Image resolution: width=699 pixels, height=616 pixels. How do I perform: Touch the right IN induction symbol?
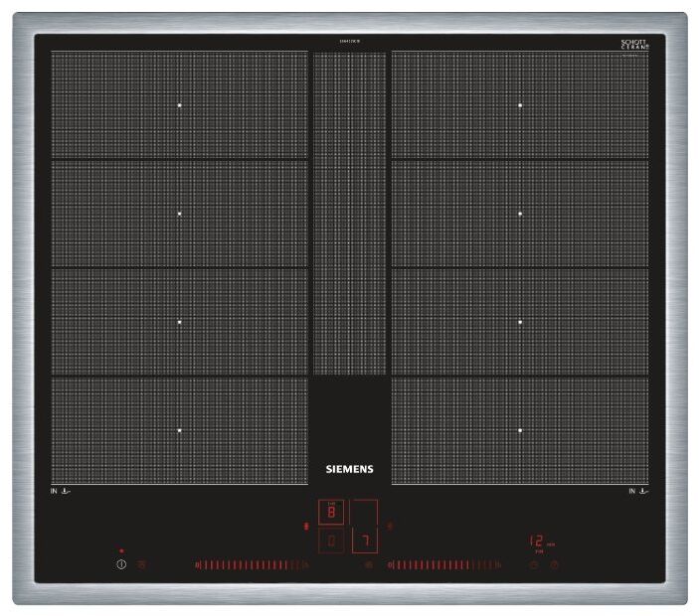click(638, 491)
